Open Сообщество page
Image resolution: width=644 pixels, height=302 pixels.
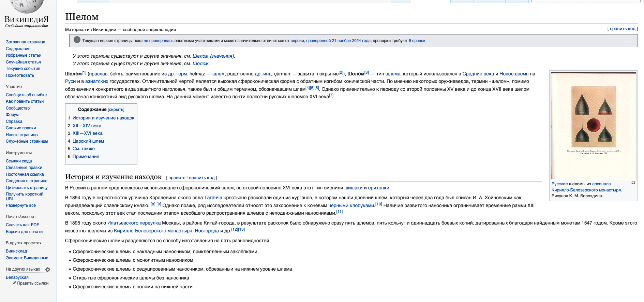[x=18, y=108]
